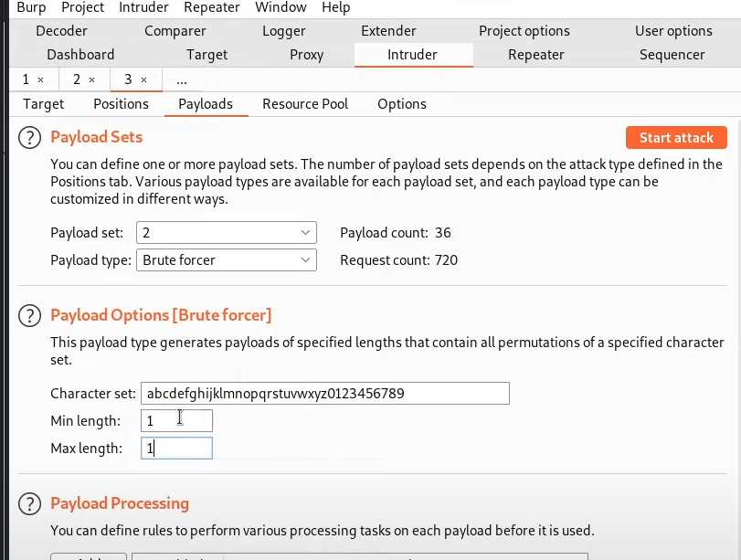741x560 pixels.
Task: Open the Burp menu
Action: 31,7
